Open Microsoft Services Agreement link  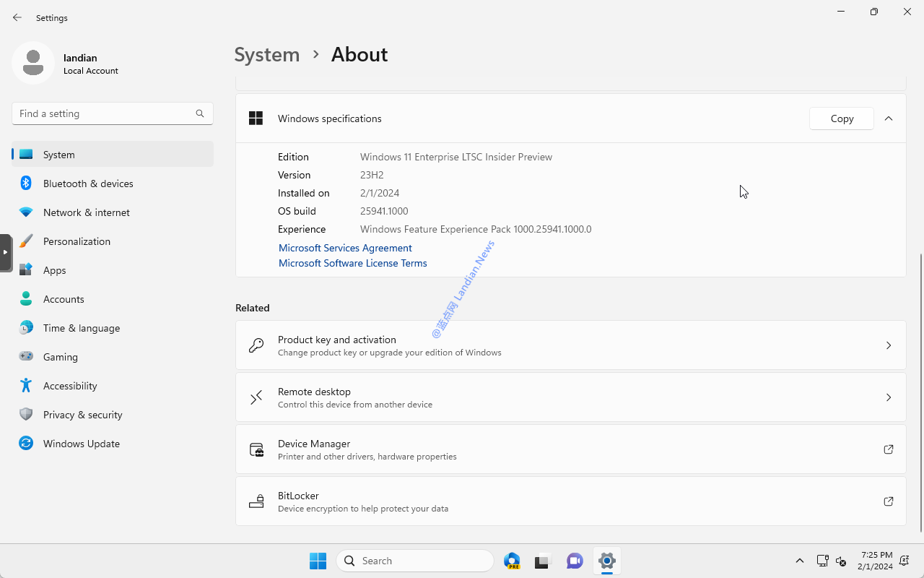[345, 248]
